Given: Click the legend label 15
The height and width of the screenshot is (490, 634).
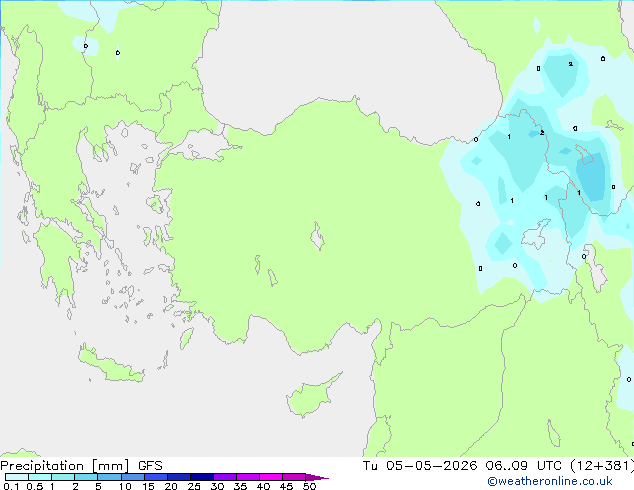Looking at the screenshot, I should [148, 486].
